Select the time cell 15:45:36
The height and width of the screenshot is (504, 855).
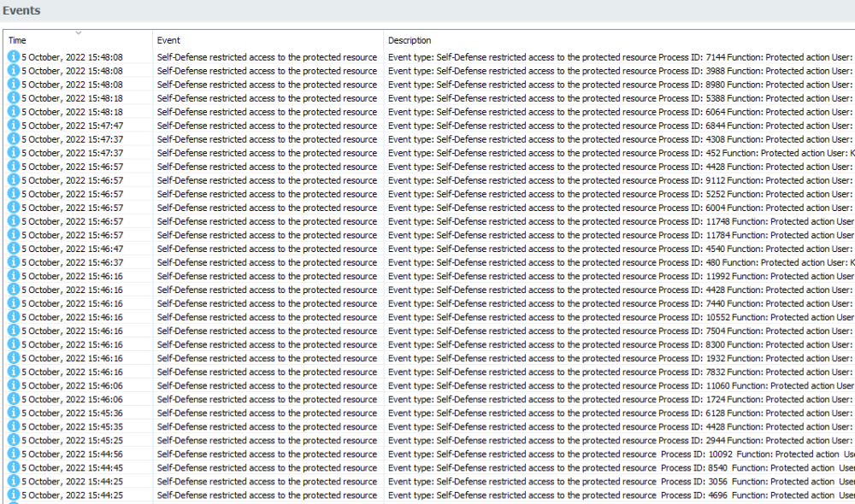(x=72, y=413)
